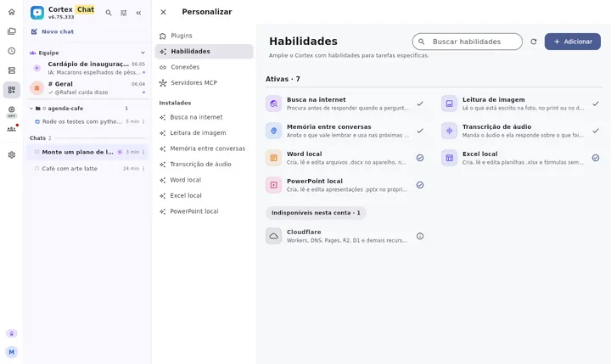Click the team members icon with red dot
The height and width of the screenshot is (364, 611).
12,129
